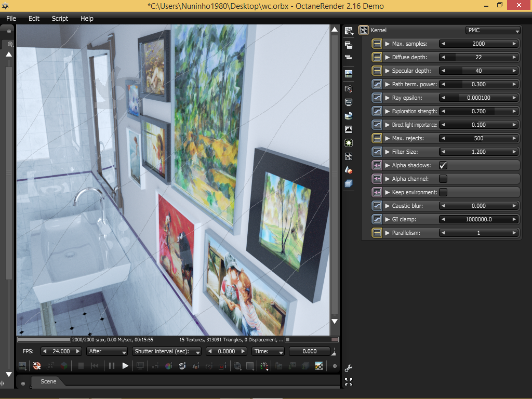Viewport: 532px width, 399px height.
Task: Decrease Max. rejects with left arrow
Action: [x=443, y=138]
